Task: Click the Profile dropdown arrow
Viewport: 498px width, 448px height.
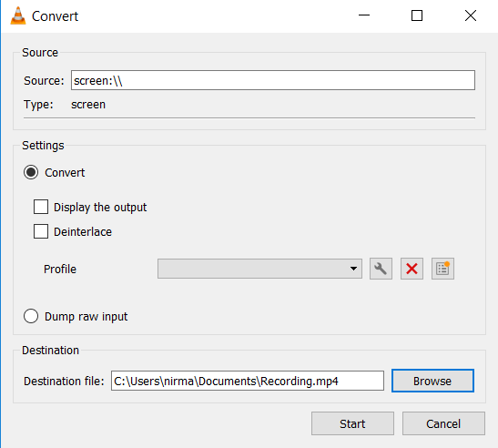Action: 353,269
